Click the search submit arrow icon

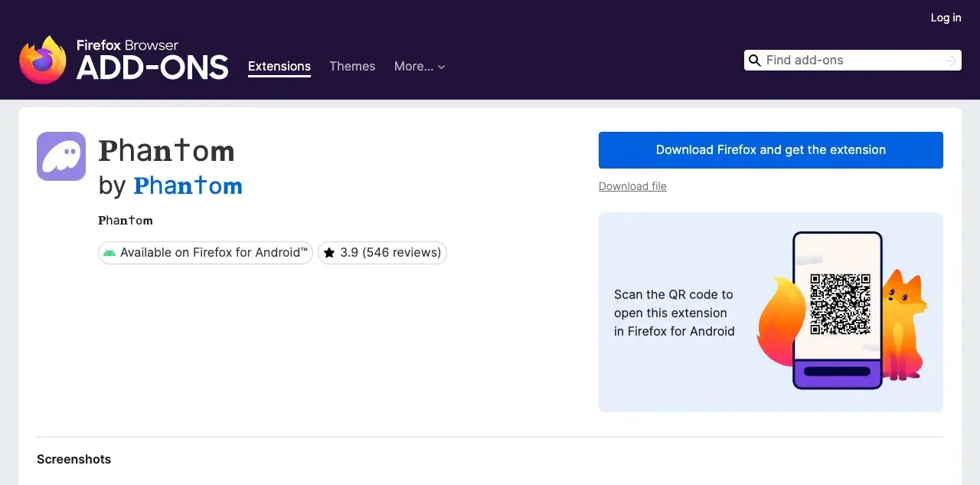coord(951,61)
